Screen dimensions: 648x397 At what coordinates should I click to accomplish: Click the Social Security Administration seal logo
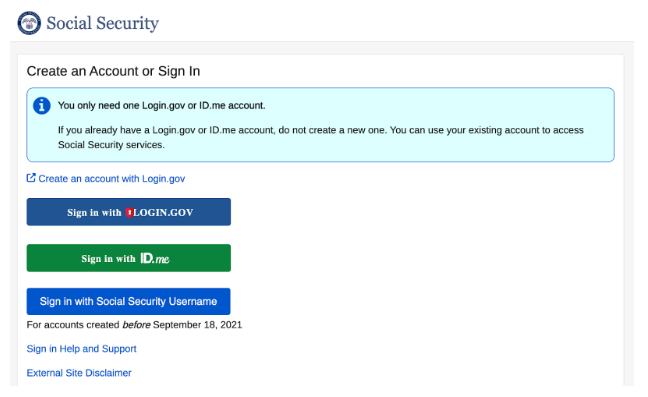(29, 23)
